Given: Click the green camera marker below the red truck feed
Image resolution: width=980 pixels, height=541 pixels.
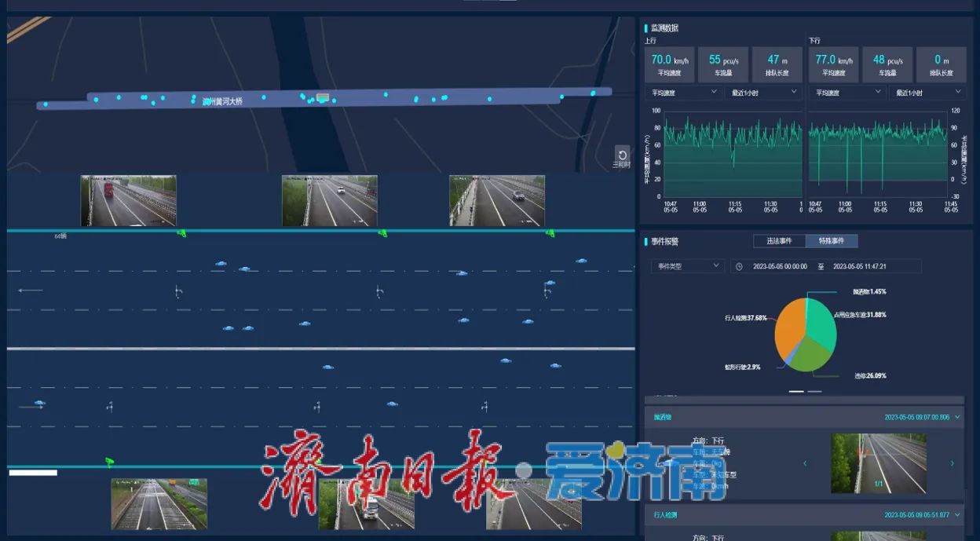Looking at the screenshot, I should (181, 233).
